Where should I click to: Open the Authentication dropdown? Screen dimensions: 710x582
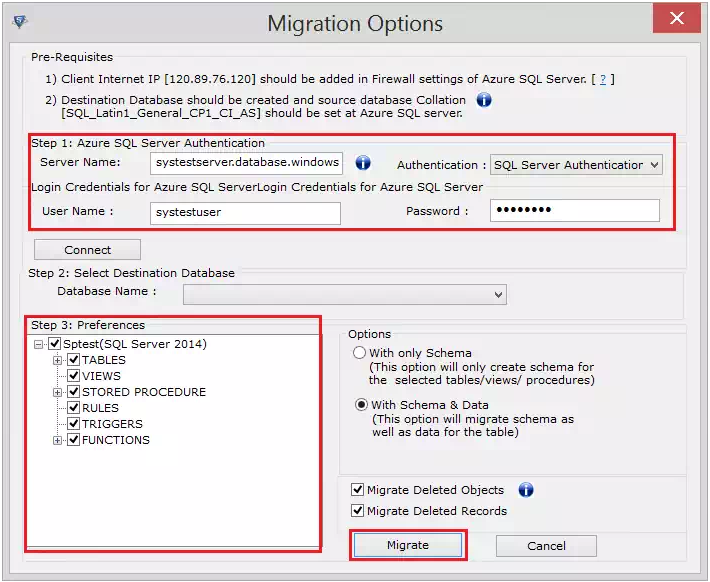point(576,165)
